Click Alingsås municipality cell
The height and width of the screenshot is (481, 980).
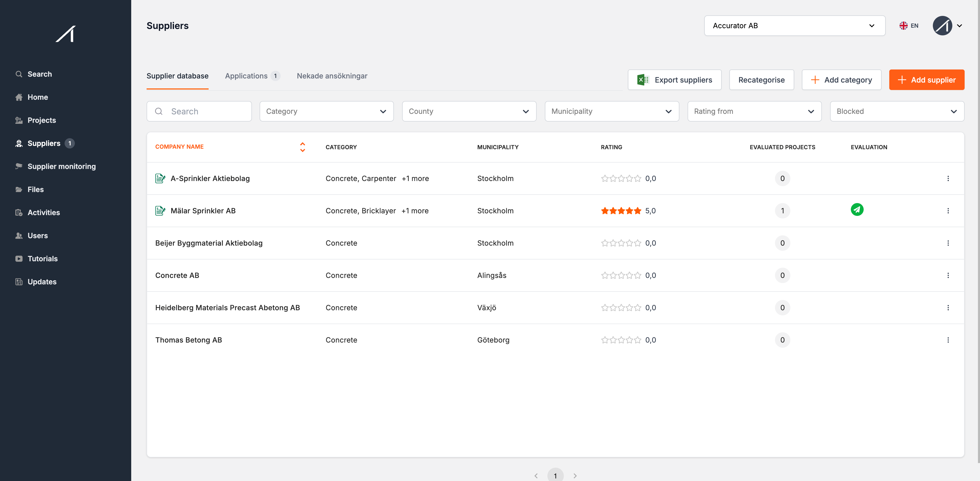(492, 276)
